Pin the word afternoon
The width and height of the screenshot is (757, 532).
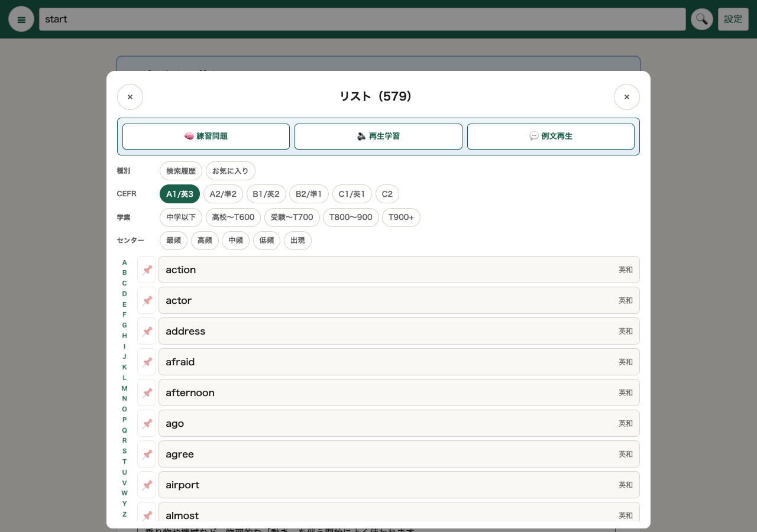coord(147,392)
